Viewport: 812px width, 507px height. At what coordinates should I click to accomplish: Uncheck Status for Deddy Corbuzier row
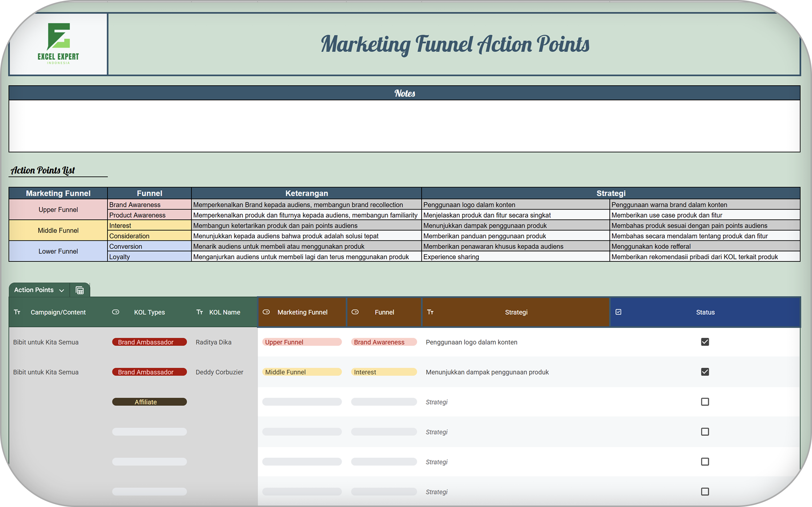coord(705,372)
